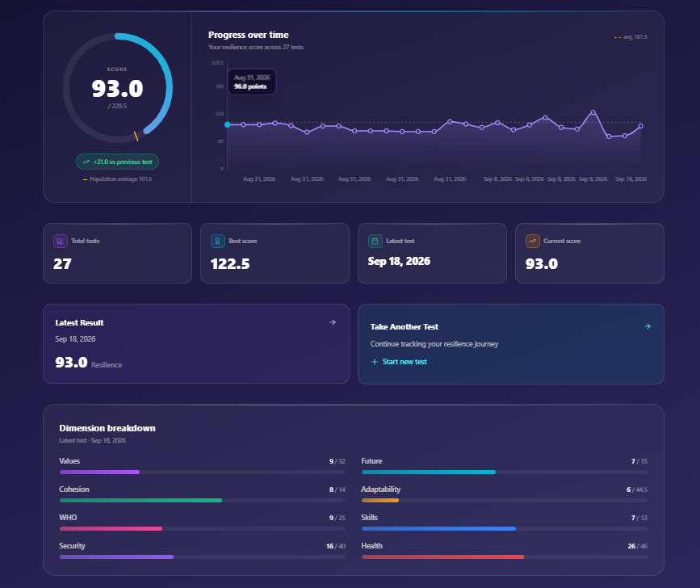This screenshot has width=700, height=588.
Task: Open the Latest Result card
Action: click(x=196, y=344)
